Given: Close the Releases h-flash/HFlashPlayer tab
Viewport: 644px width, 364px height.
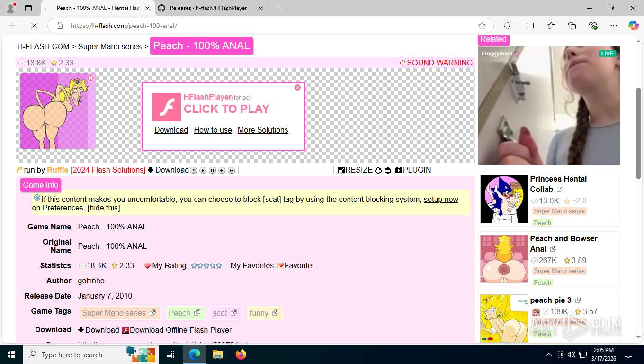Looking at the screenshot, I should pyautogui.click(x=260, y=8).
